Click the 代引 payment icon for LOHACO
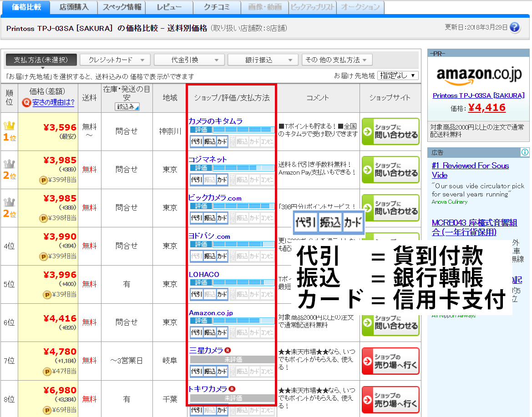Viewport: 532px width, 417px height. [197, 294]
